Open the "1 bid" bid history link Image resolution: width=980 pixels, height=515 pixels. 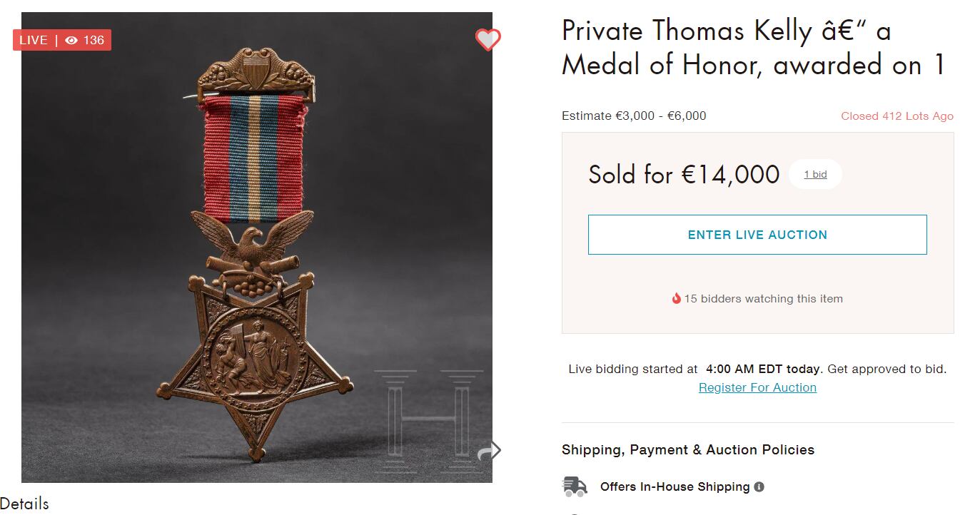coord(815,175)
